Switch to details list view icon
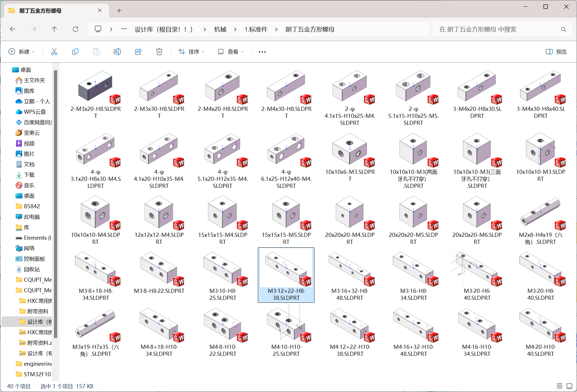The width and height of the screenshot is (577, 392). [559, 386]
